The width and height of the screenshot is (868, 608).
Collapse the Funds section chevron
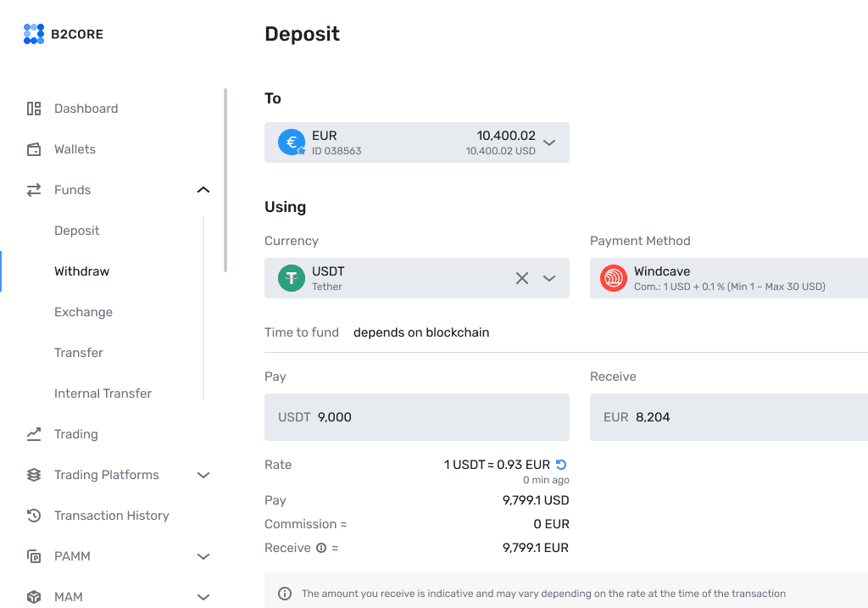coord(203,190)
